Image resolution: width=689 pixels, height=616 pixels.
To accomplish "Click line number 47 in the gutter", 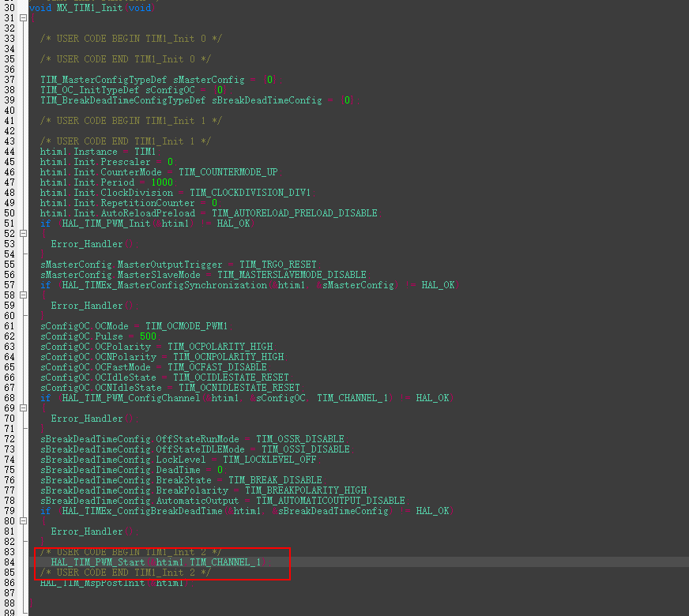I will (9, 182).
